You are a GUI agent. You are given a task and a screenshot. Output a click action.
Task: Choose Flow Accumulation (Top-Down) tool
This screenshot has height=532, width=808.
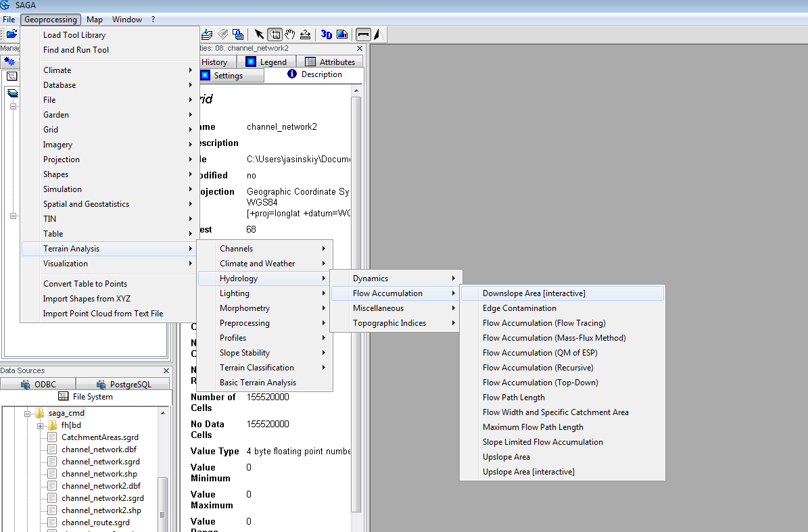click(540, 383)
